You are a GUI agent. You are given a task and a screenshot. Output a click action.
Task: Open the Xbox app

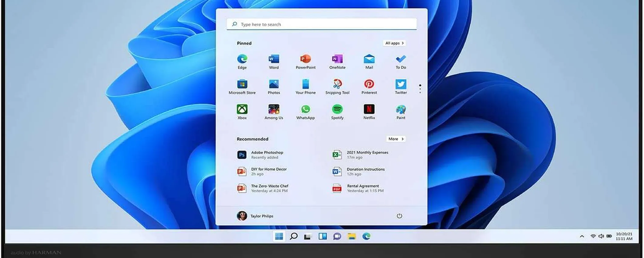point(242,112)
